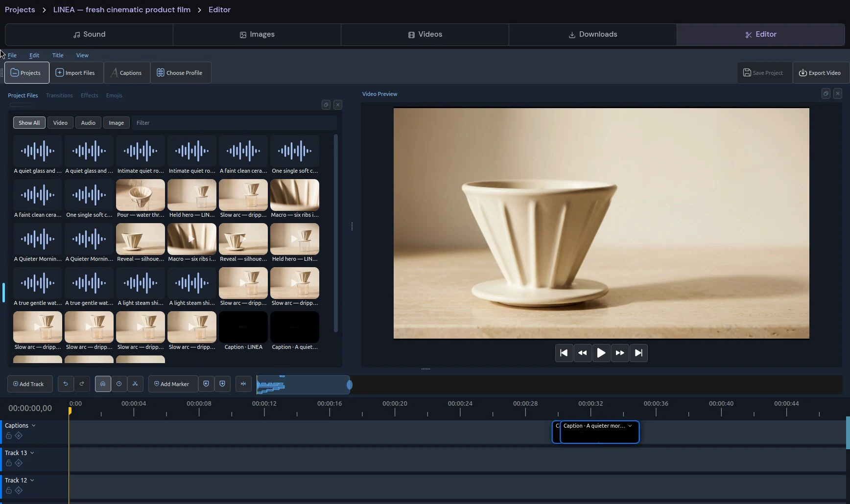Click Jump to Start playback button
The width and height of the screenshot is (850, 504).
coord(564,353)
